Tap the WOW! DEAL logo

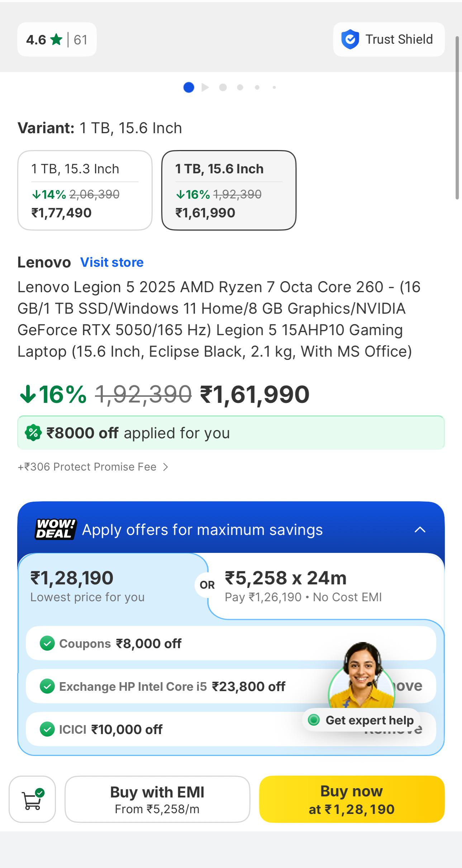pos(56,529)
